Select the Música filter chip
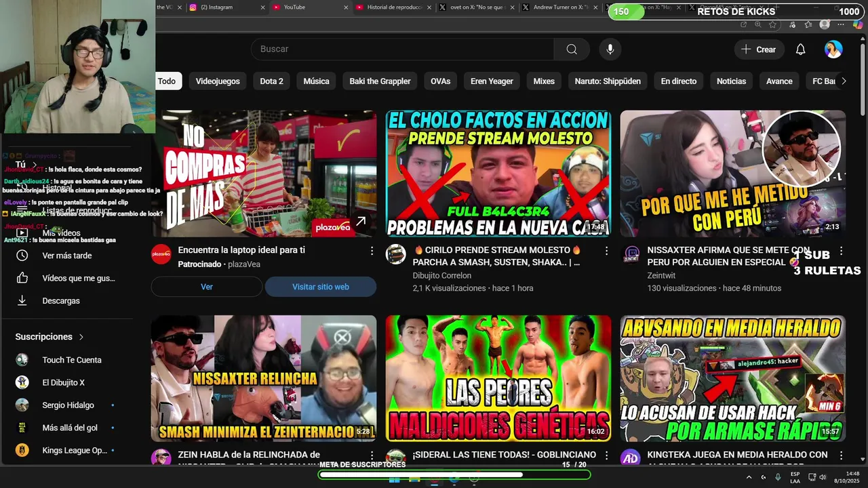Screen dimensions: 868x488 pyautogui.click(x=316, y=81)
